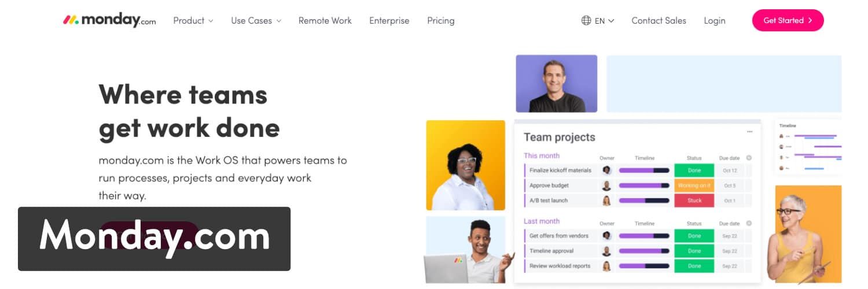Open the Team projects three-dot menu
The width and height of the screenshot is (868, 289).
tap(750, 132)
